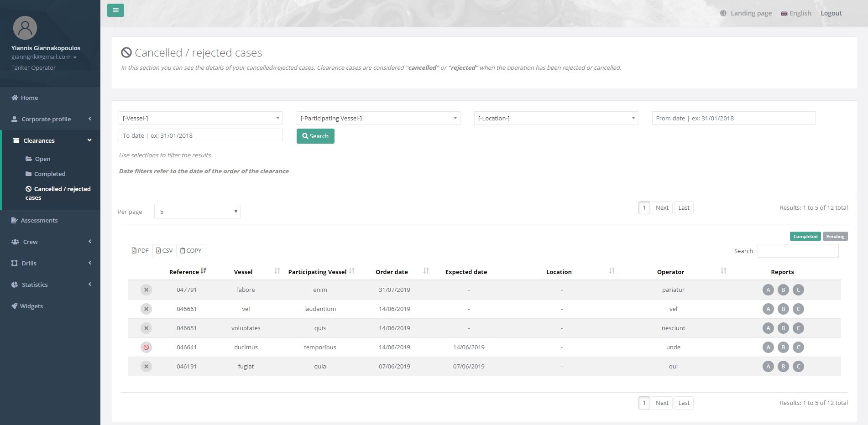
Task: Copy table data with COPY button
Action: point(191,251)
